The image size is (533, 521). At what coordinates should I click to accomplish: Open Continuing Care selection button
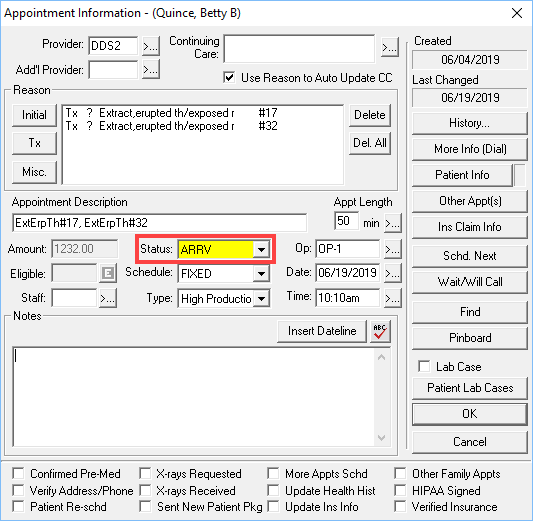pos(390,48)
